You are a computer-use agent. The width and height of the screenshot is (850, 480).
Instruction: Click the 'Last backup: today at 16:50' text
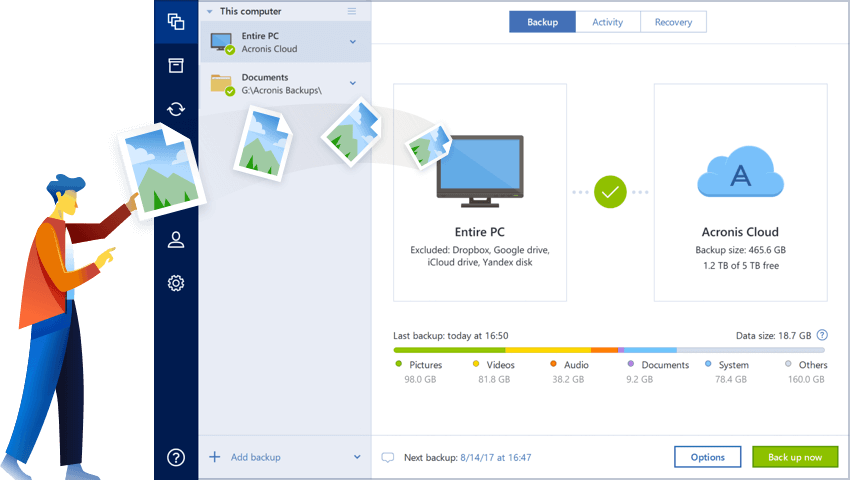click(x=450, y=336)
